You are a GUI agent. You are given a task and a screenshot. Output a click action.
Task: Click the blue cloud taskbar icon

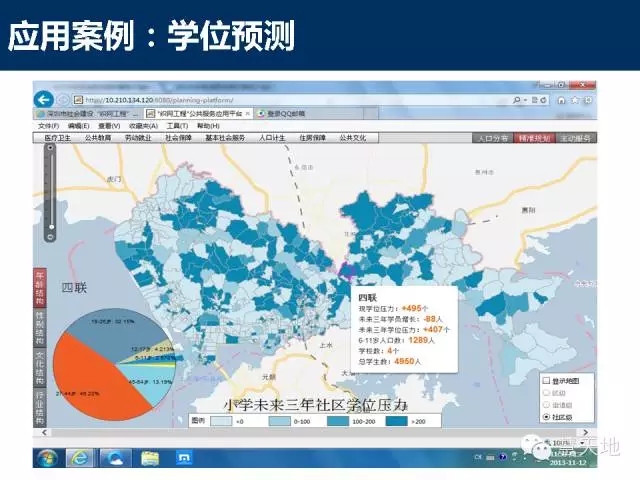(x=117, y=457)
